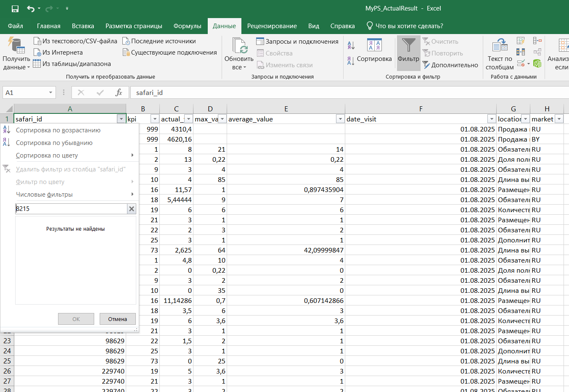
Task: Switch to the Главная tab
Action: tap(49, 26)
